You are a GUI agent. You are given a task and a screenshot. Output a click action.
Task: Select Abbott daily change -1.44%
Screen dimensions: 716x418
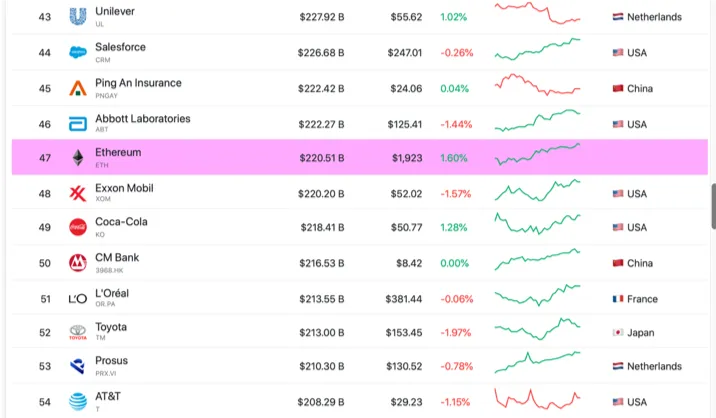click(456, 124)
